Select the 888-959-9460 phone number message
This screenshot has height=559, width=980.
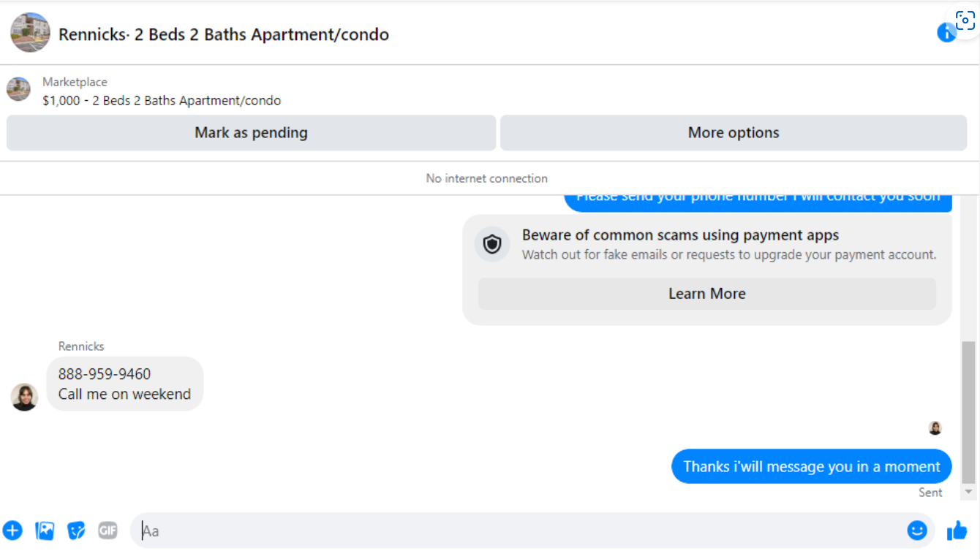tap(105, 374)
